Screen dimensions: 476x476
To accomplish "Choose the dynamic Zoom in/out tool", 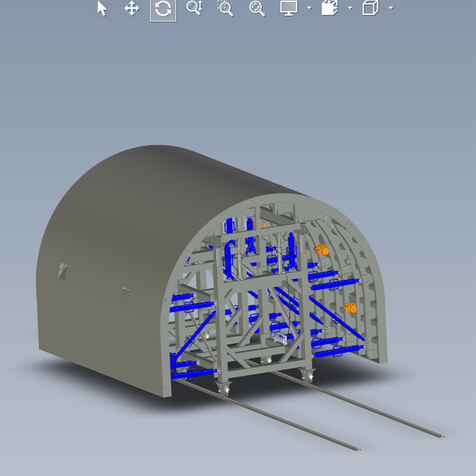I will [194, 8].
